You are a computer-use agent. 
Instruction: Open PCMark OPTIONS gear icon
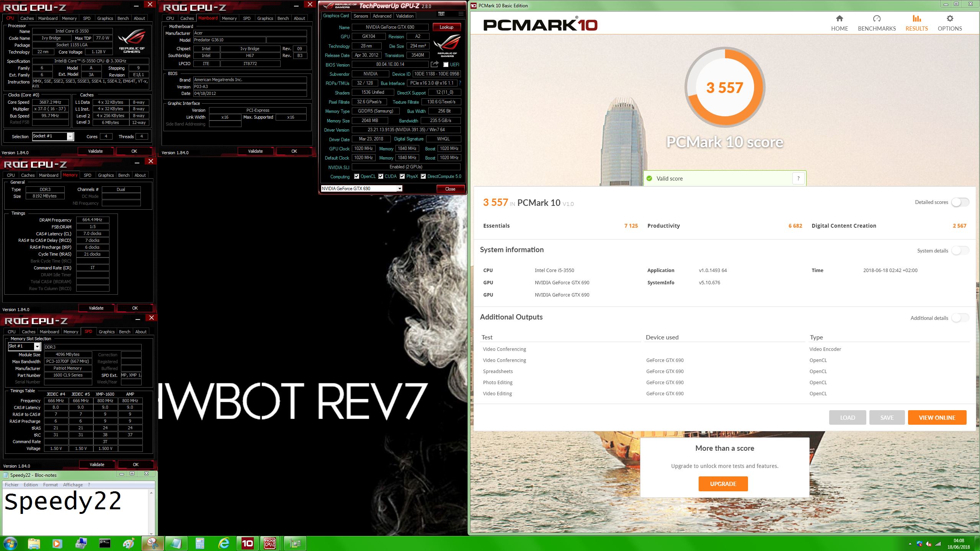click(x=950, y=19)
